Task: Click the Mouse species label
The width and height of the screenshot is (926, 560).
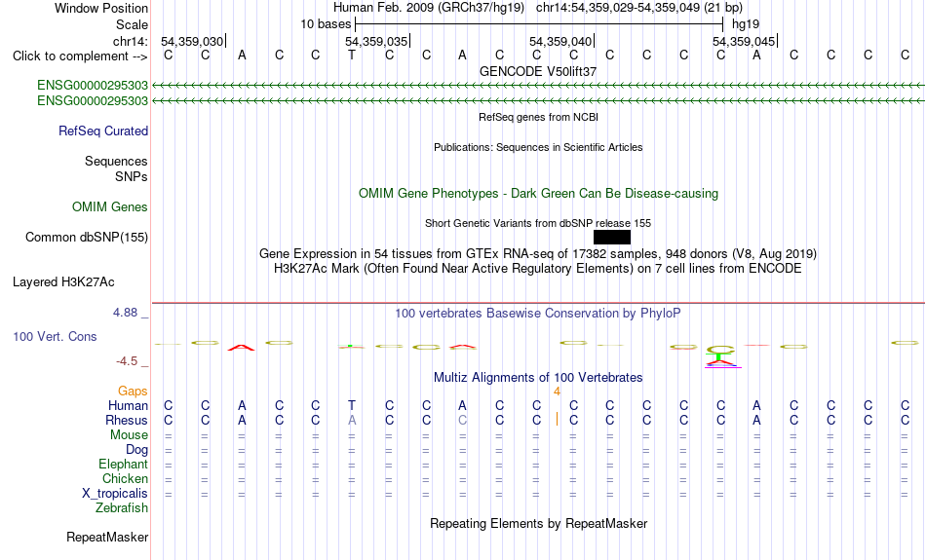Action: [130, 435]
